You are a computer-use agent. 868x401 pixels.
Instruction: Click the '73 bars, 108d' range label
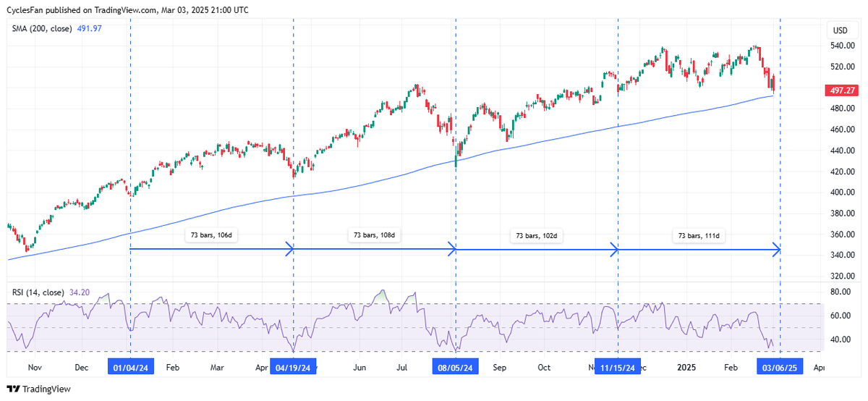(x=373, y=235)
